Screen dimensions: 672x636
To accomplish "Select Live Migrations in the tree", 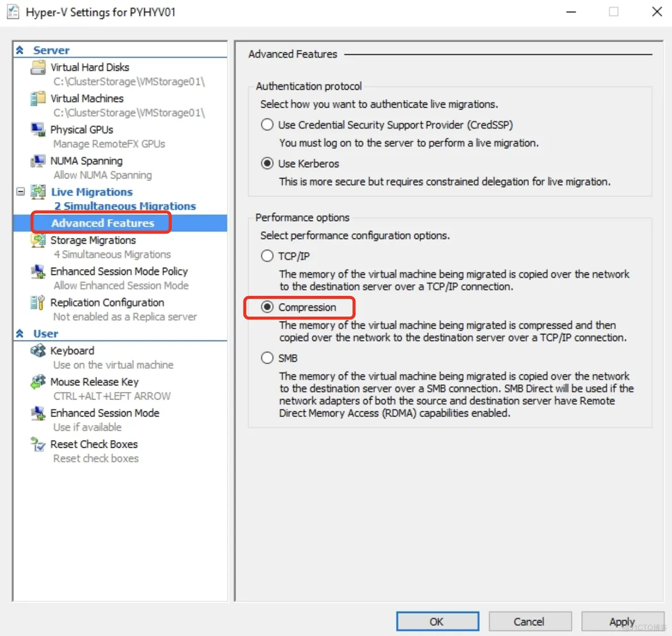I will [92, 192].
